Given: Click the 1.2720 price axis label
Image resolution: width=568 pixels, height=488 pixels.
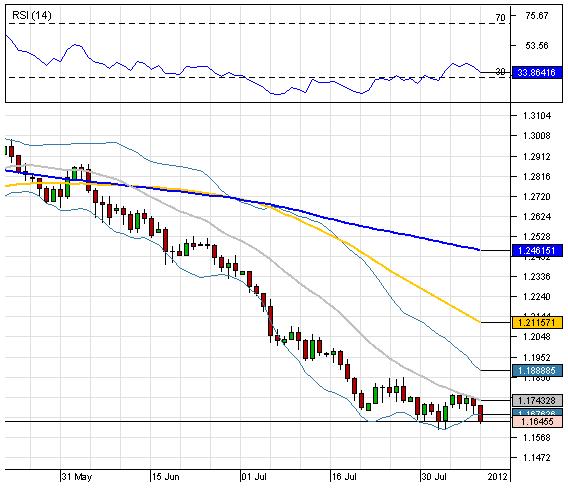Looking at the screenshot, I should 537,197.
